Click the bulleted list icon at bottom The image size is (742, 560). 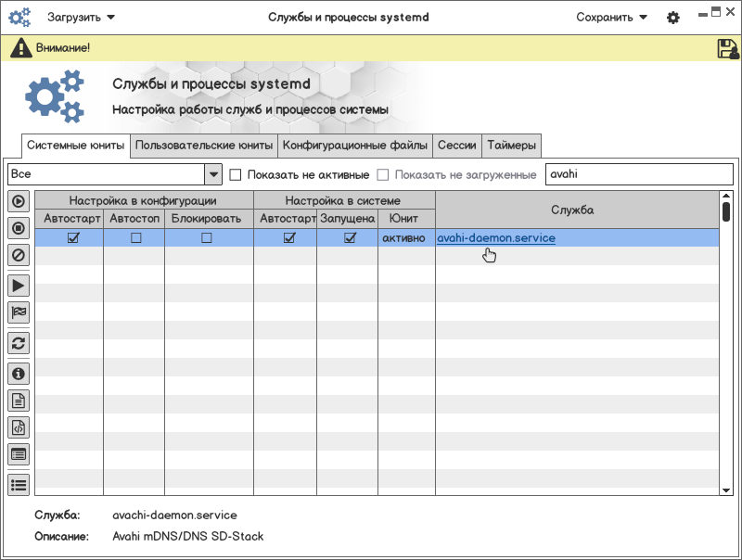coord(18,483)
